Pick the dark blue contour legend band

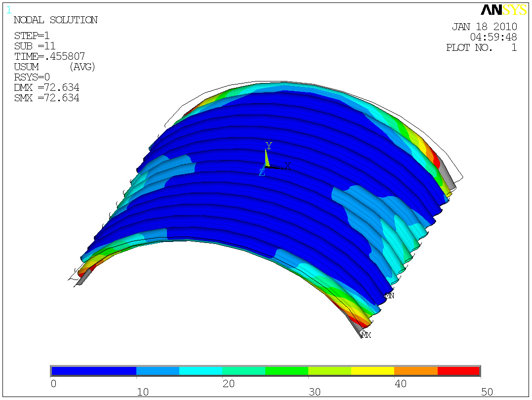94,371
